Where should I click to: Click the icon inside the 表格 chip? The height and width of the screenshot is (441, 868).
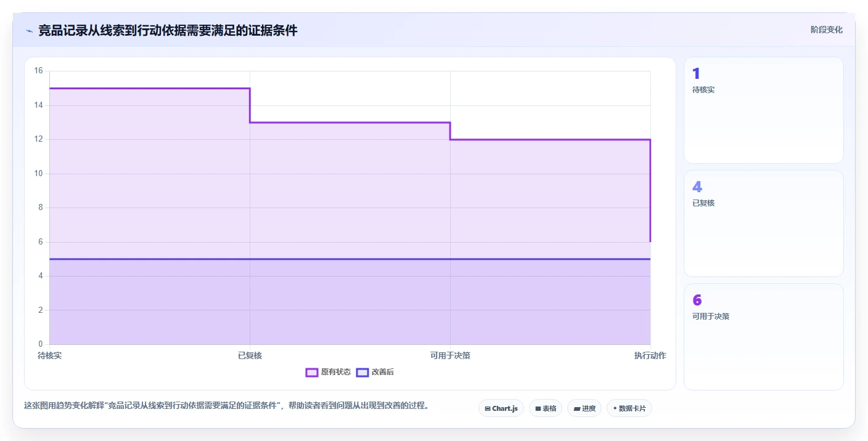(538, 408)
